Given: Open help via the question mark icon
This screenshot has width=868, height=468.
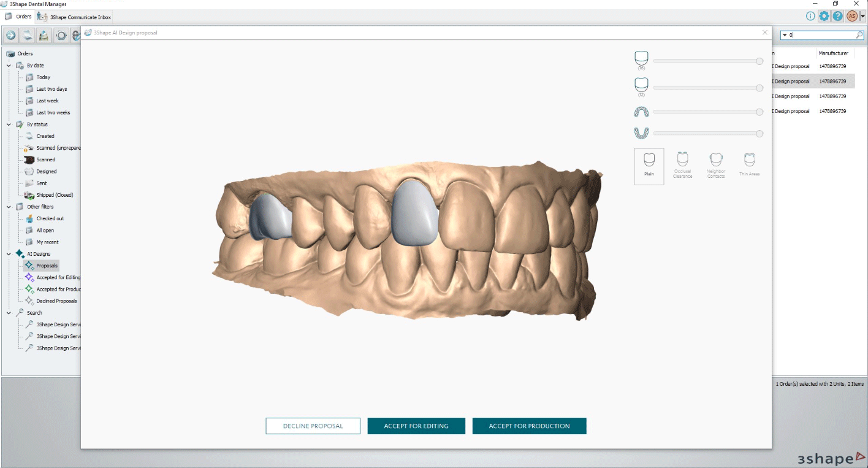Looking at the screenshot, I should (x=838, y=17).
